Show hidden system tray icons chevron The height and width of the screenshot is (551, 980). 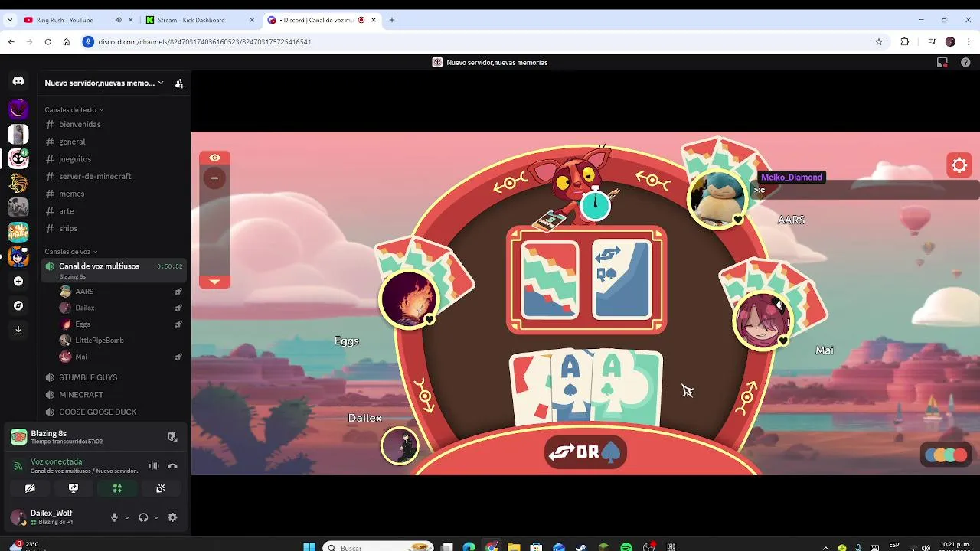825,547
